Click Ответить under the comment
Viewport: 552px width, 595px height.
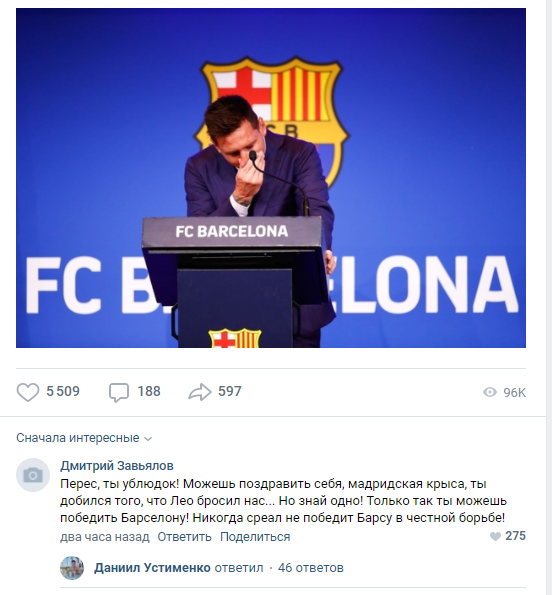click(x=184, y=537)
